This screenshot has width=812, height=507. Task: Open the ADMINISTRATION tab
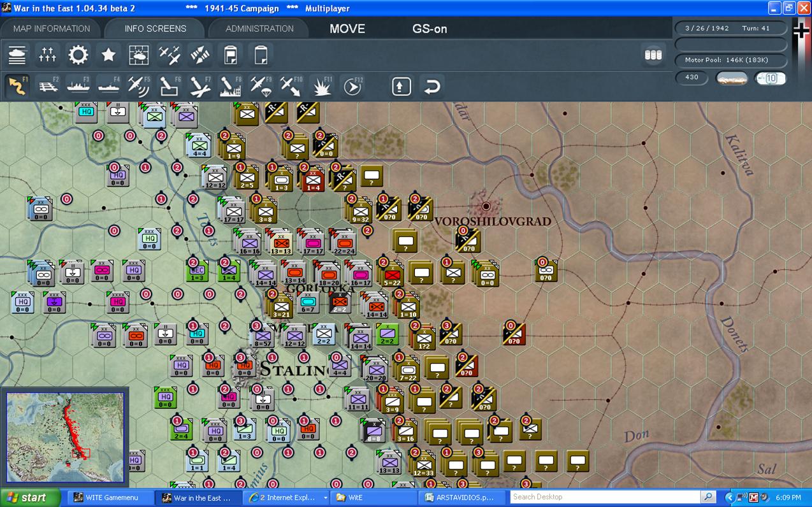click(259, 29)
